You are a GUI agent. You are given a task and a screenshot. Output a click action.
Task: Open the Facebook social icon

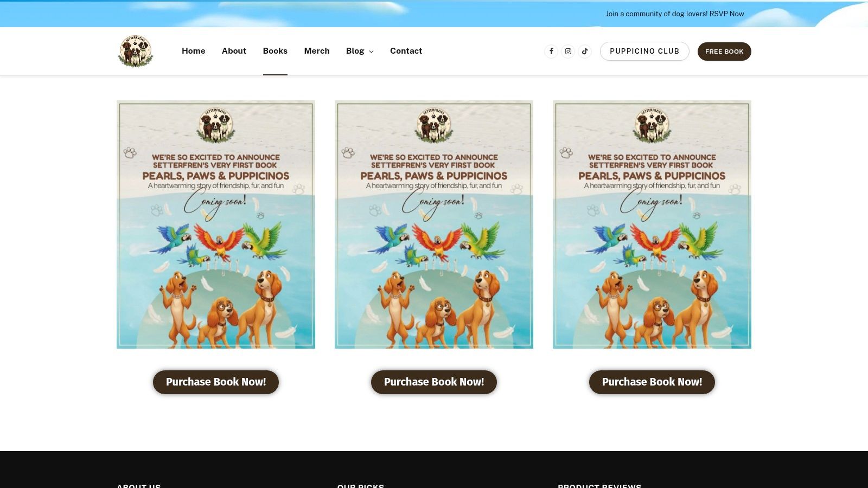coord(551,52)
